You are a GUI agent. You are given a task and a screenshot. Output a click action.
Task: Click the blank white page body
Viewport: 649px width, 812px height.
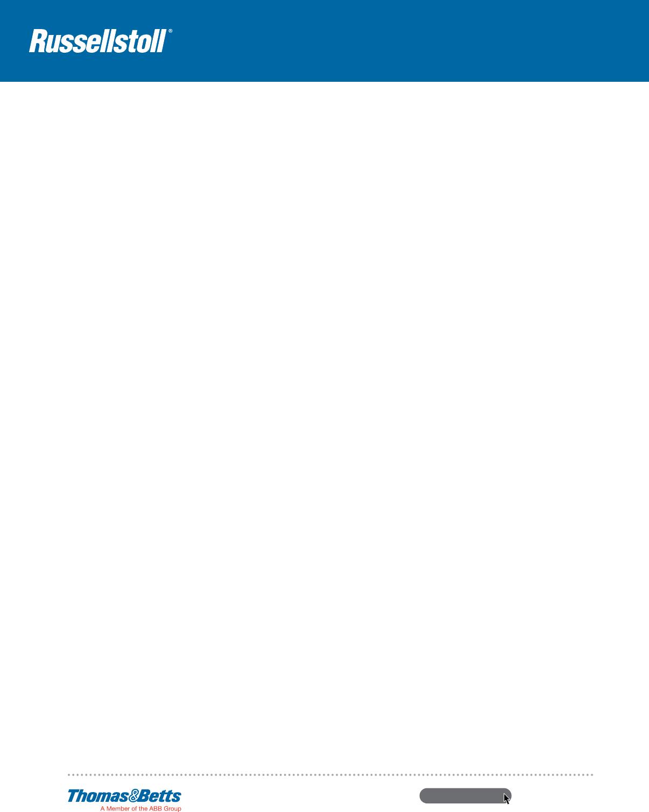pos(325,425)
